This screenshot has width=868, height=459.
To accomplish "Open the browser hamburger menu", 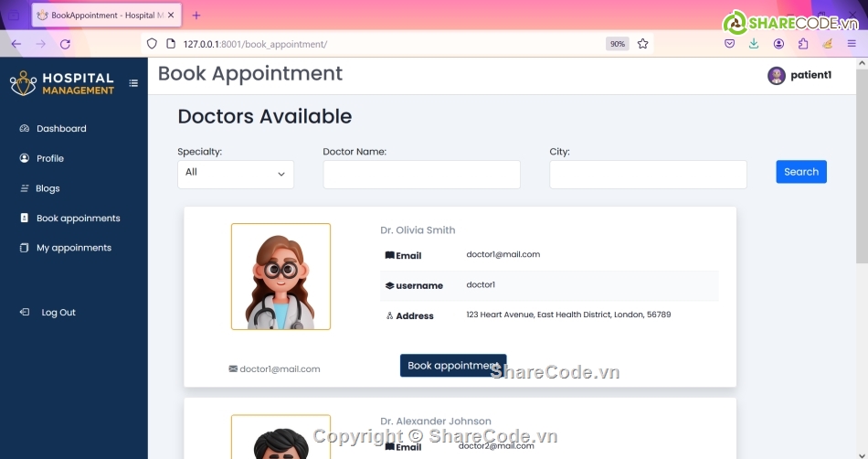I will (x=852, y=44).
